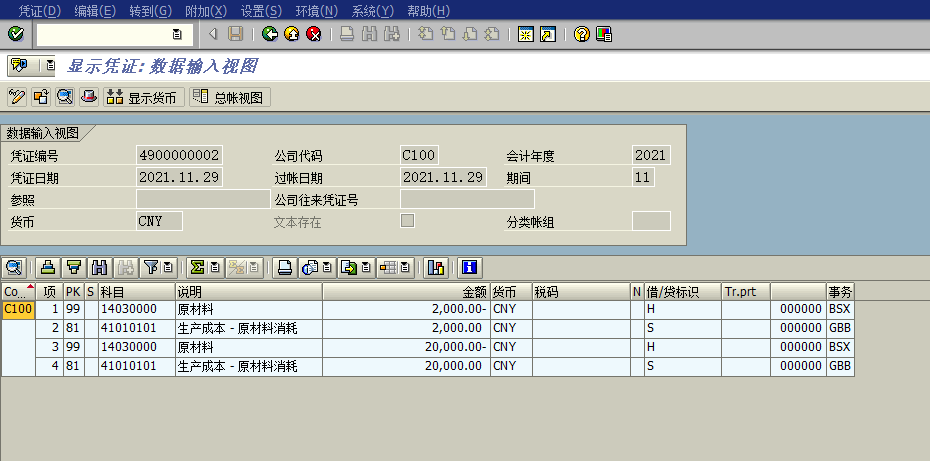Open the command field history dropdown

tap(177, 34)
